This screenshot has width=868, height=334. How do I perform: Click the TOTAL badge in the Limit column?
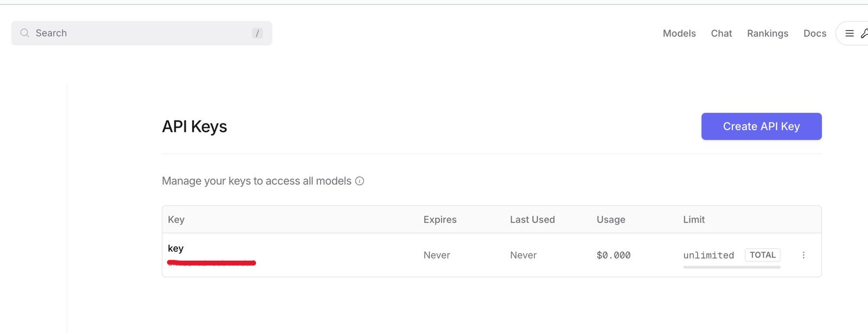(x=762, y=255)
